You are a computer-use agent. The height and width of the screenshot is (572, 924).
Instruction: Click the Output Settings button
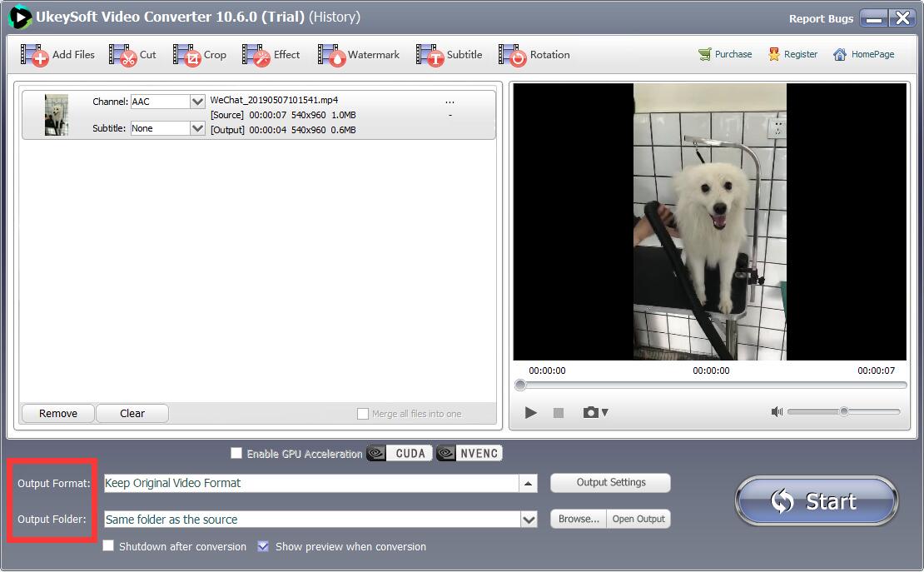(x=610, y=483)
